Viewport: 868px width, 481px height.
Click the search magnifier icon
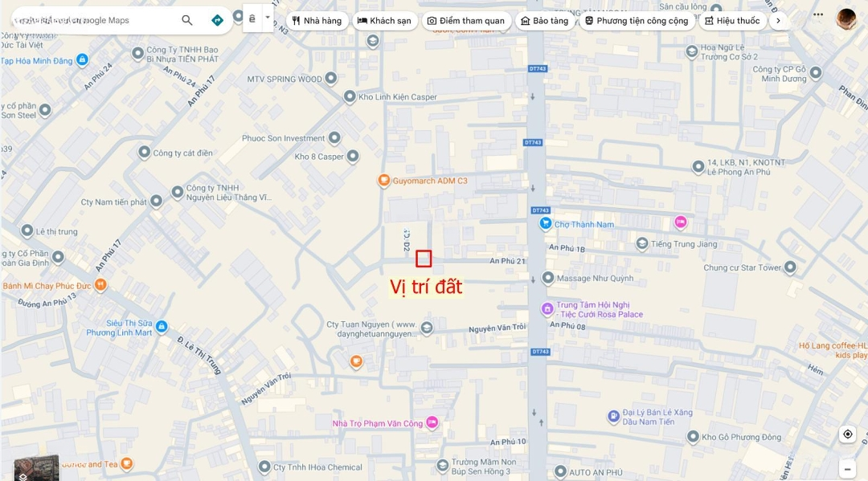pos(187,20)
